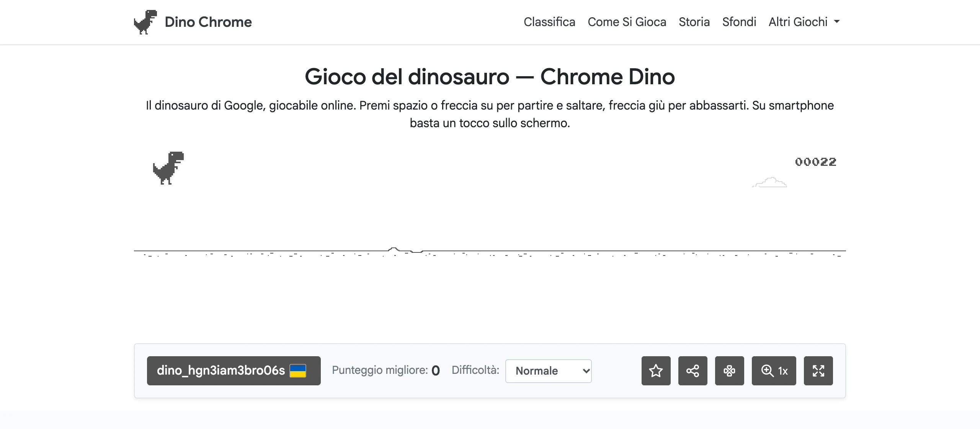Go to Come Si Gioca page

tap(627, 22)
